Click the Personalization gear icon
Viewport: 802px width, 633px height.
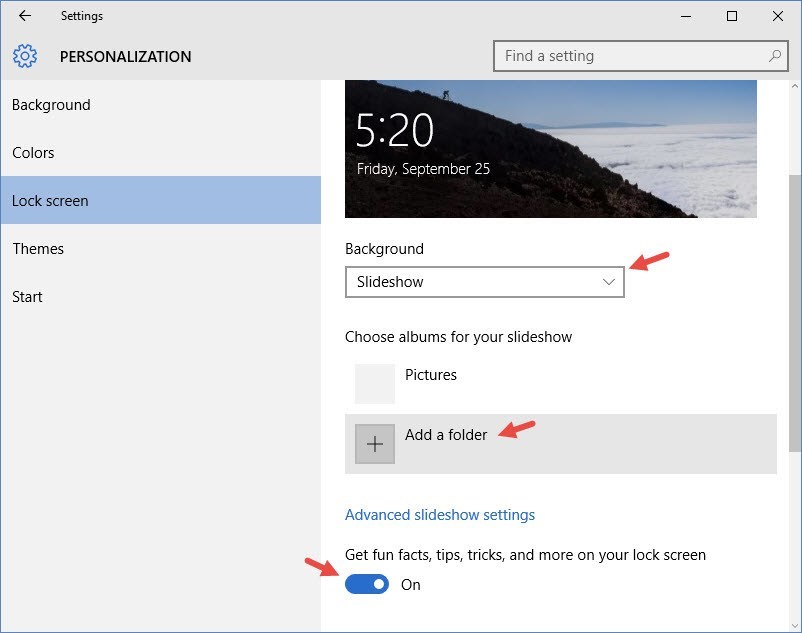point(25,56)
